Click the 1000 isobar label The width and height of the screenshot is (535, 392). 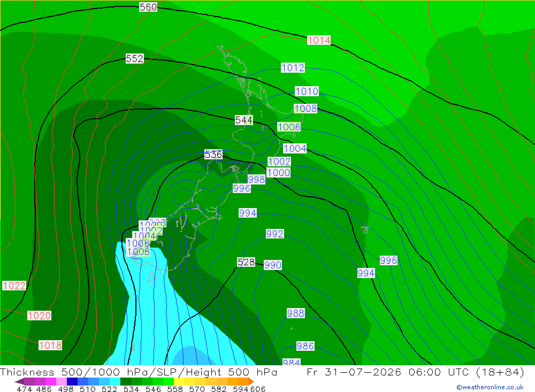[279, 172]
